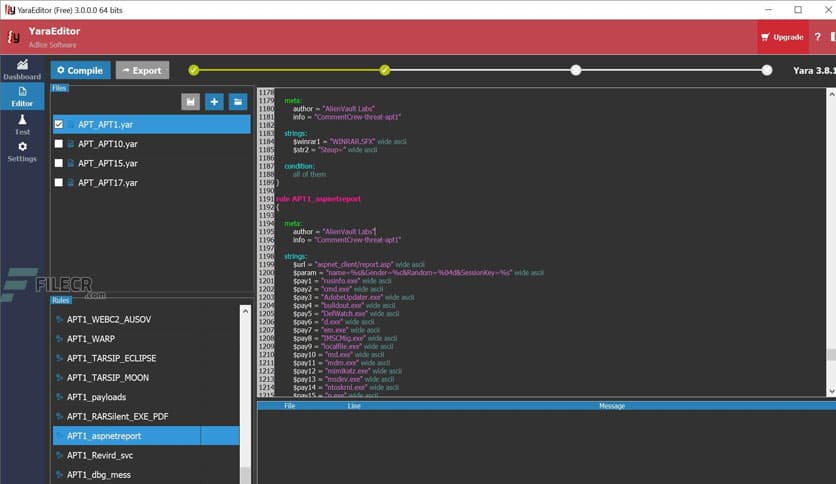The image size is (836, 484).
Task: Click the save file floppy icon
Action: (190, 101)
